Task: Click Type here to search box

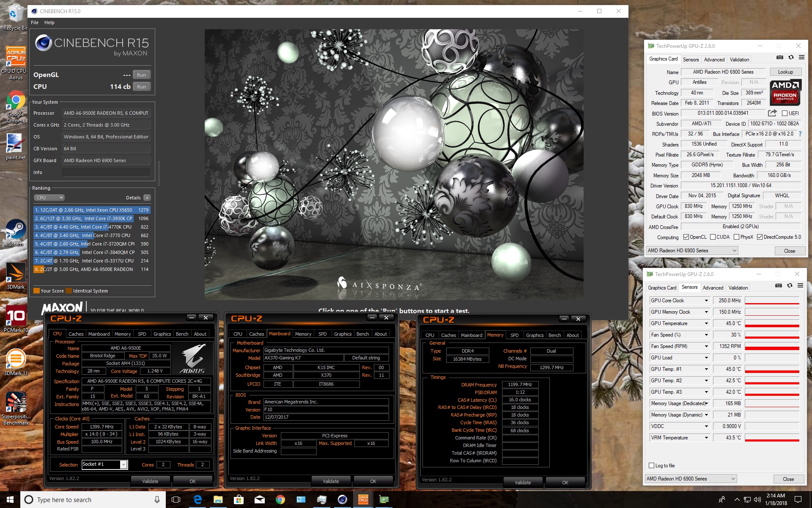Action: pos(93,500)
